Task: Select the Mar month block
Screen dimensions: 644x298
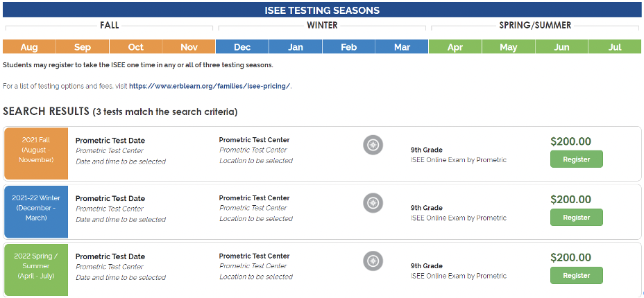Action: point(402,47)
